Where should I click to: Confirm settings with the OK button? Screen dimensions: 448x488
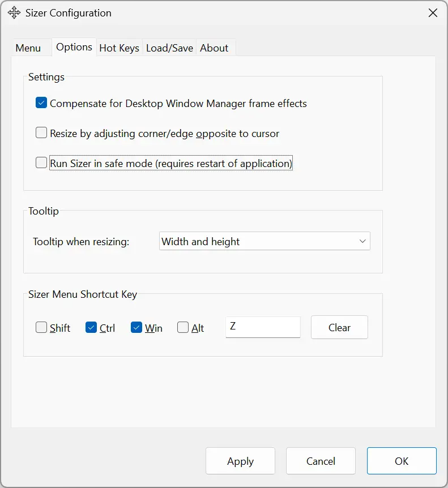402,461
